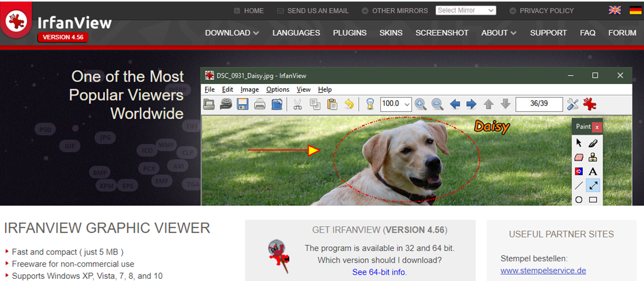Expand the DOWNLOAD navigation menu
Viewport: 644px width, 281px height.
click(232, 32)
